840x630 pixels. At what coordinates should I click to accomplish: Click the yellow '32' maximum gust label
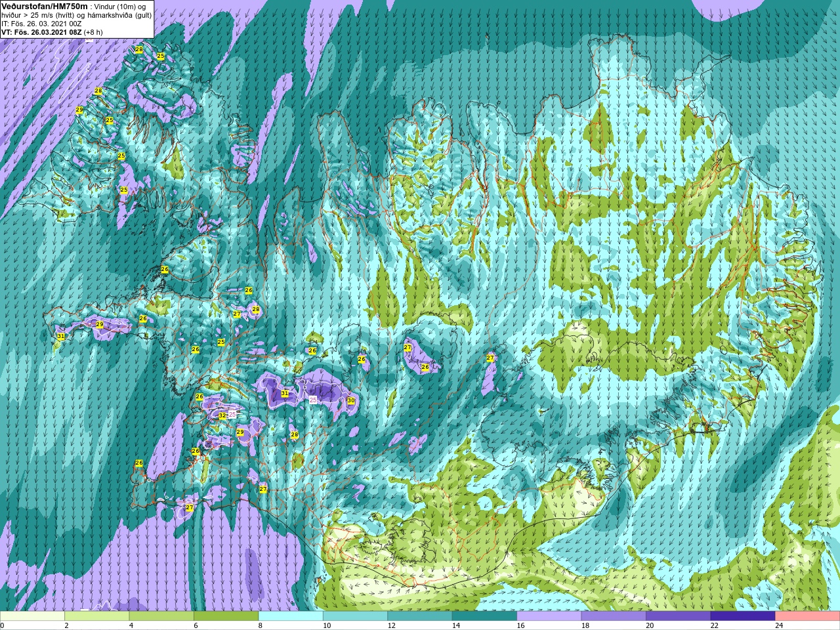point(222,415)
